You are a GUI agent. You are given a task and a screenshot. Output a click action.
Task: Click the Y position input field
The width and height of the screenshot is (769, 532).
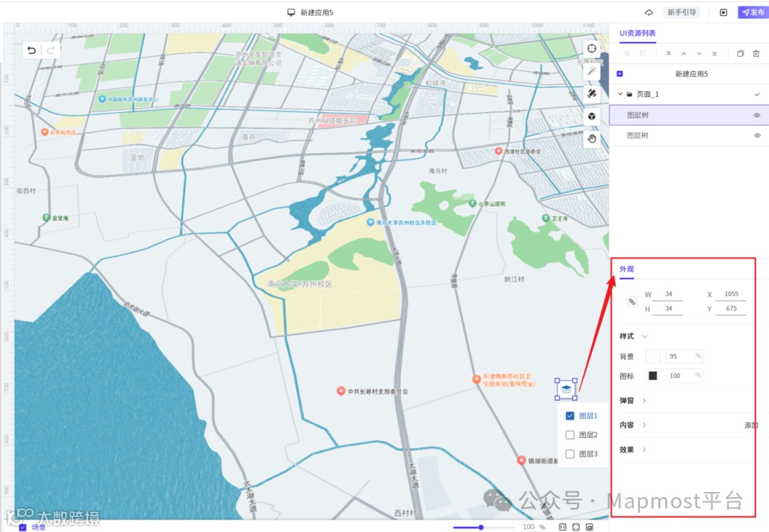[x=731, y=309]
